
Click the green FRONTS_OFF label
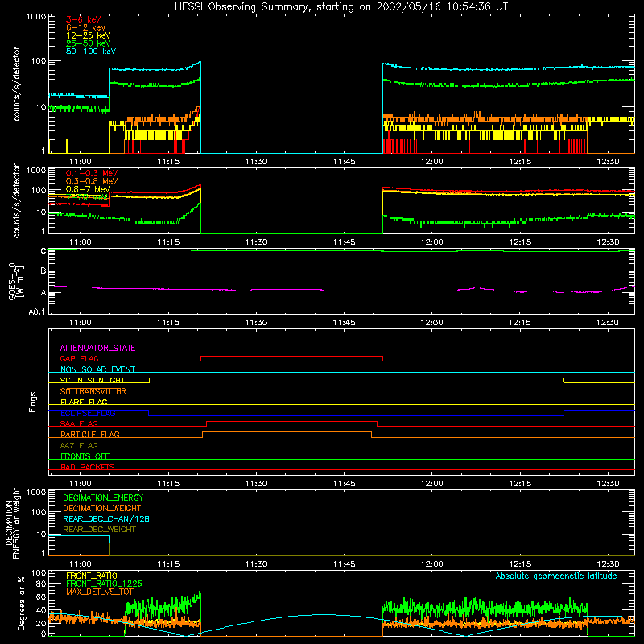[85, 456]
